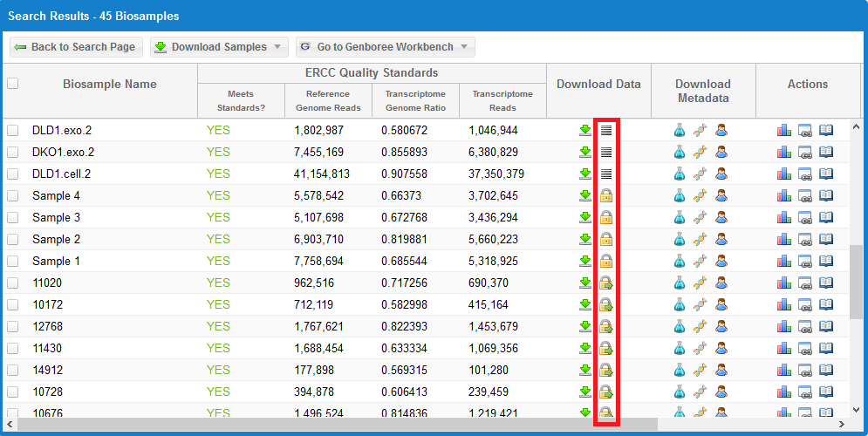Select checkbox for sample 11430
This screenshot has width=868, height=436.
point(12,348)
